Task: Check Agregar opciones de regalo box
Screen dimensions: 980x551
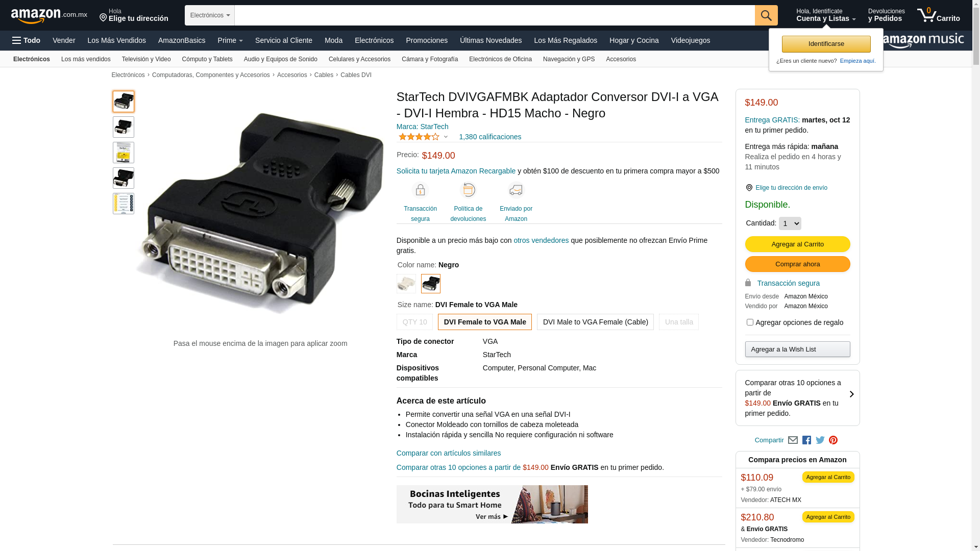Action: [750, 322]
